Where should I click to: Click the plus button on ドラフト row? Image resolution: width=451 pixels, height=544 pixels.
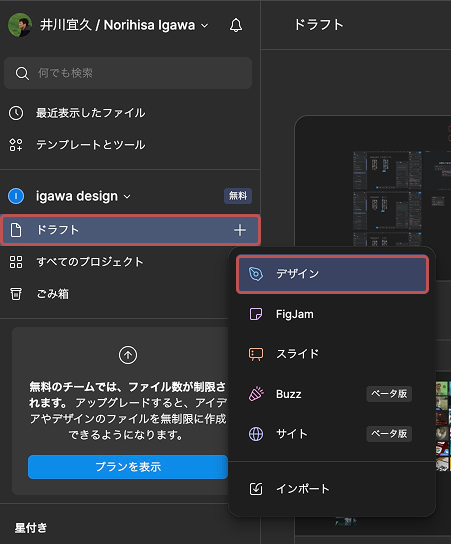coord(240,230)
